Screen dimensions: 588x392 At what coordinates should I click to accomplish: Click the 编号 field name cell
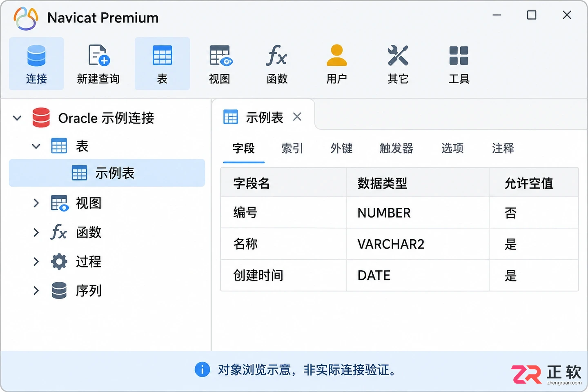[283, 213]
